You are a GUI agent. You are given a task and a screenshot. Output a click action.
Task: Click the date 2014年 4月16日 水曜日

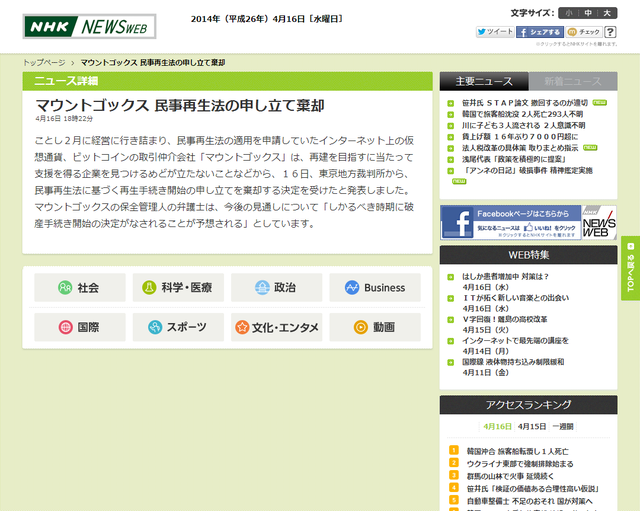point(267,19)
